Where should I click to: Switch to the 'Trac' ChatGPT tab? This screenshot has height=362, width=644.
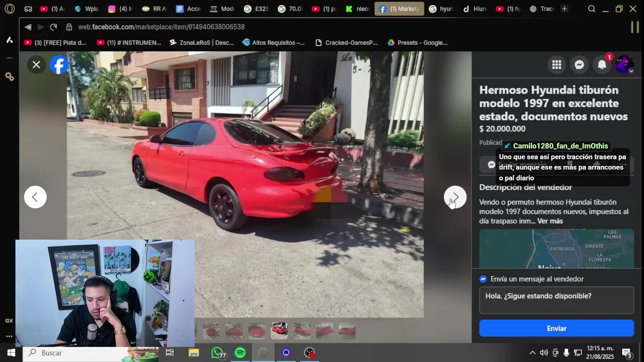coord(541,9)
